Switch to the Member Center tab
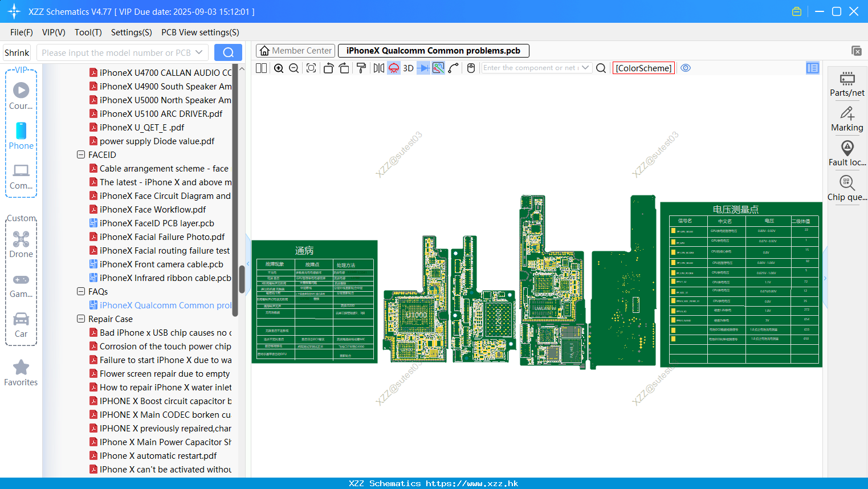This screenshot has width=868, height=489. point(296,51)
